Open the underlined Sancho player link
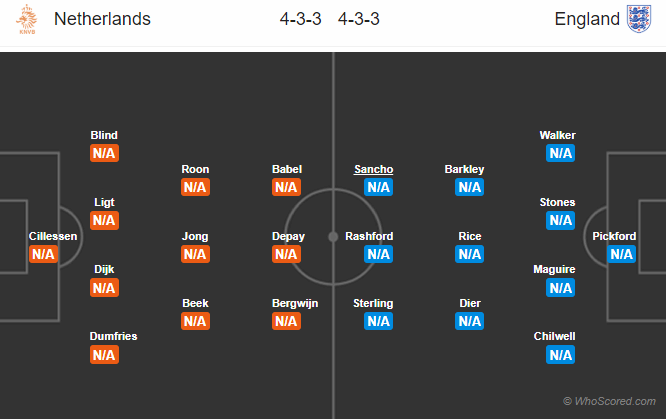Screen dimensions: 666x419 (x=374, y=169)
